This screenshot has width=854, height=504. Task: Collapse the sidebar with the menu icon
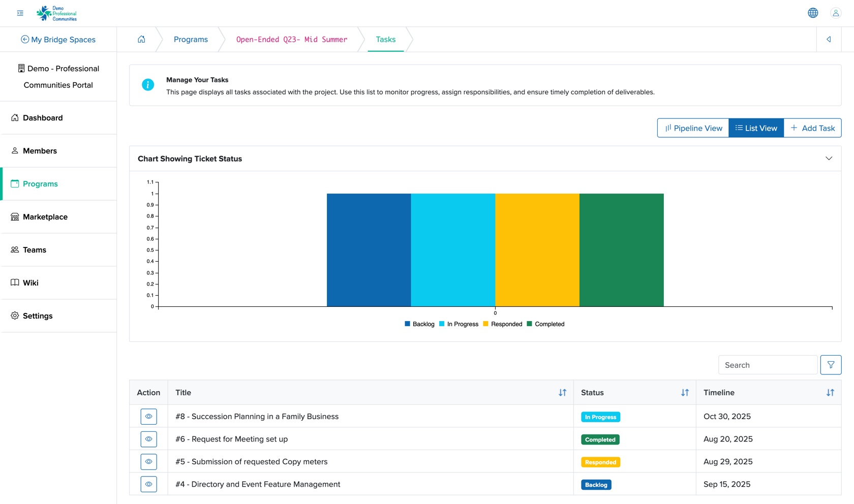[20, 13]
